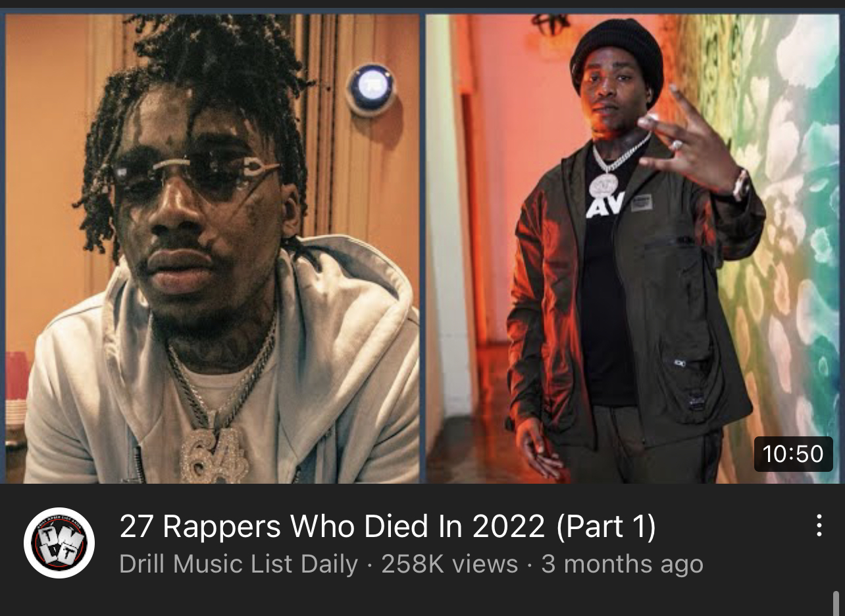
Task: Open the video via the right photo
Action: point(632,249)
